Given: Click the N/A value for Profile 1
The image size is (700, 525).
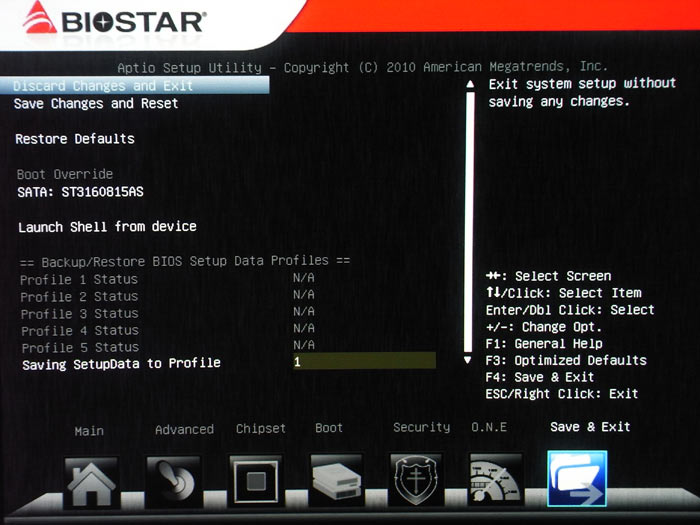Looking at the screenshot, I should (x=304, y=278).
